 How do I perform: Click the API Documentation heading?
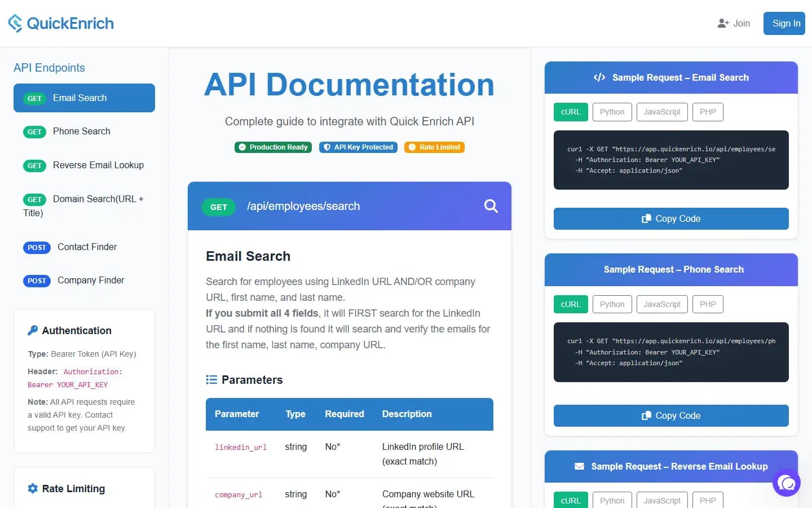click(x=349, y=85)
